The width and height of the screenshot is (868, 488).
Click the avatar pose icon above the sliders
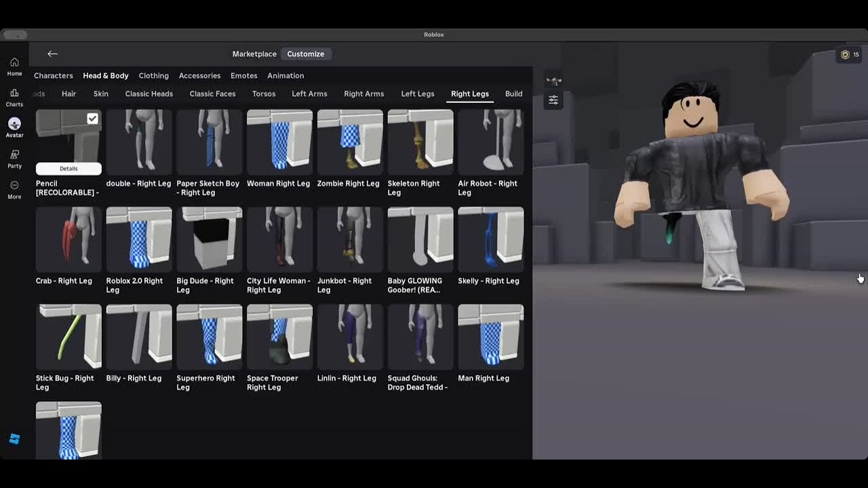tap(553, 81)
